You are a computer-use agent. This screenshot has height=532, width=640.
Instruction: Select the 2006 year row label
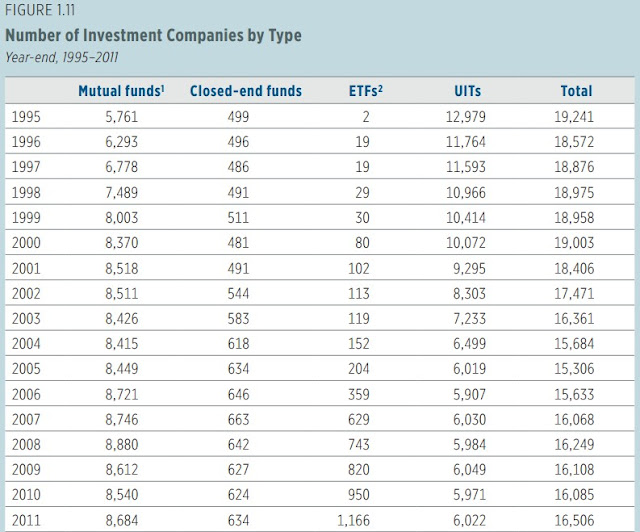coord(26,394)
